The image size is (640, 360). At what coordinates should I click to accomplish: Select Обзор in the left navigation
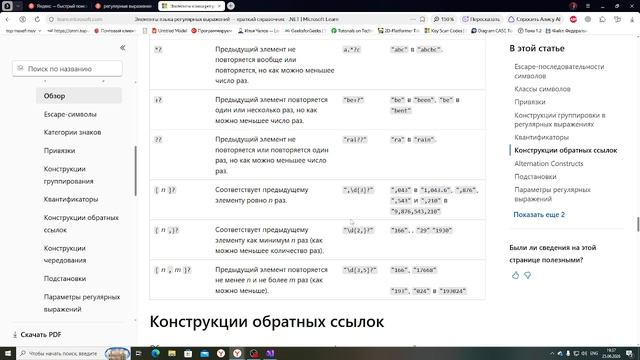point(79,96)
